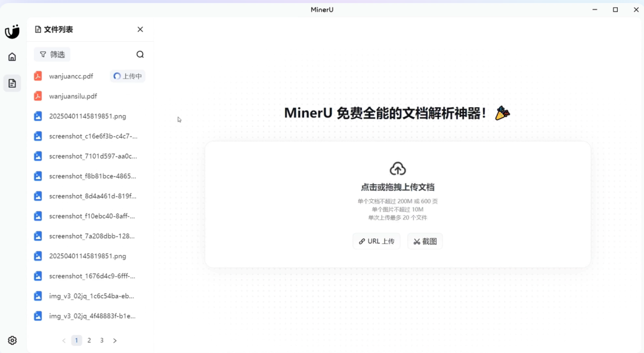Open screenshot_7a208dbb-128 file
This screenshot has width=644, height=353.
click(92, 236)
